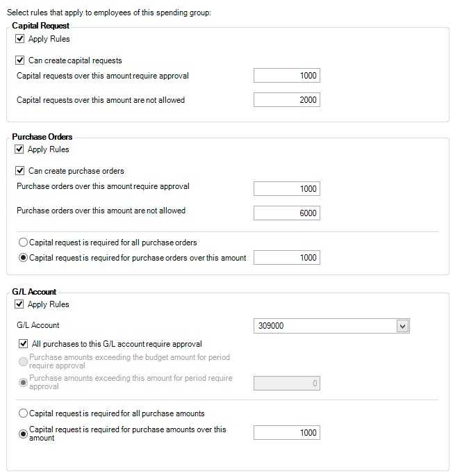The width and height of the screenshot is (453, 476).
Task: Select Purchase amounts exceeding this amount for period
Action: click(24, 382)
